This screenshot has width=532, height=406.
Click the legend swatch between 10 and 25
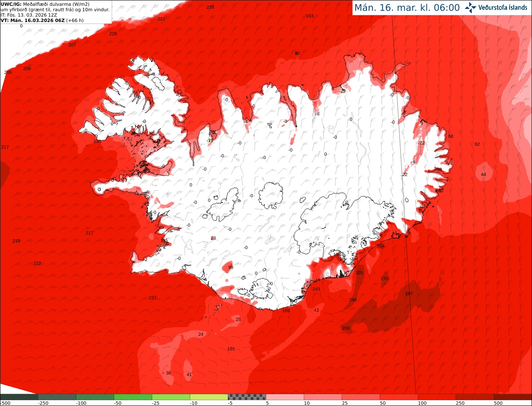(x=323, y=397)
